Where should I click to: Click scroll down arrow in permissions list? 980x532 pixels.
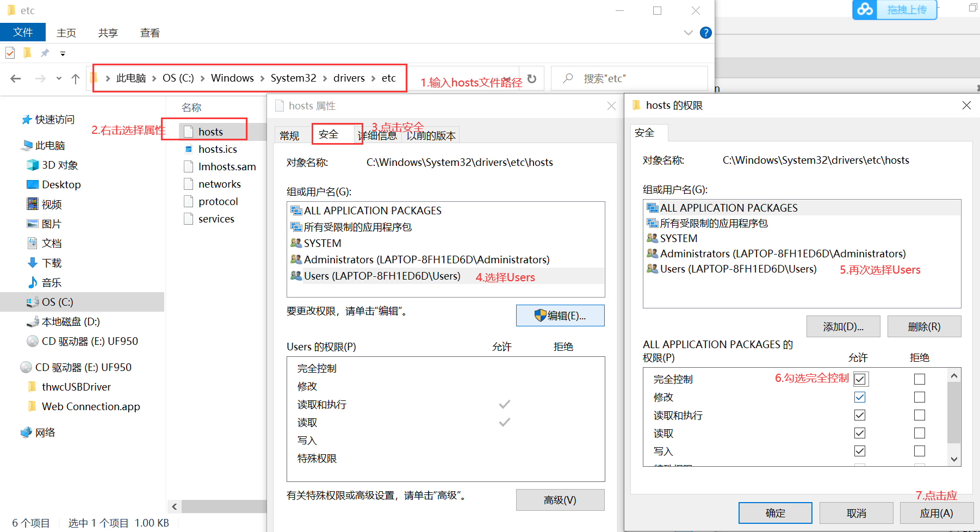coord(954,460)
